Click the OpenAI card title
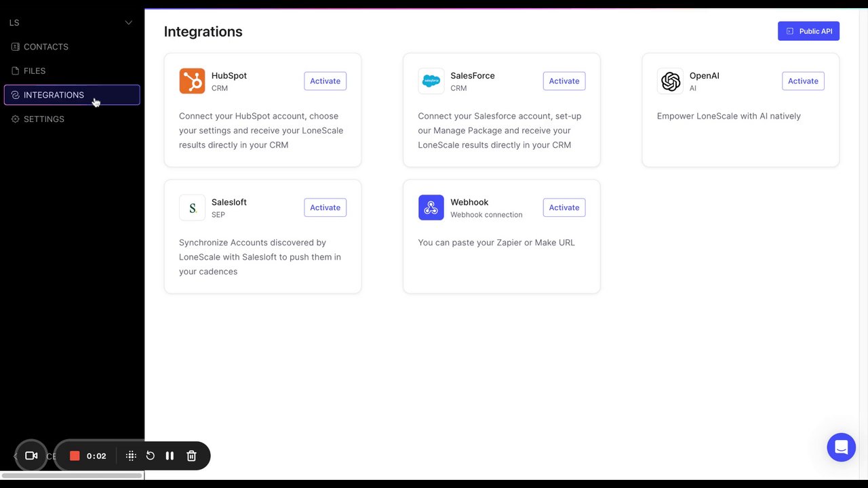The image size is (868, 488). [x=705, y=75]
